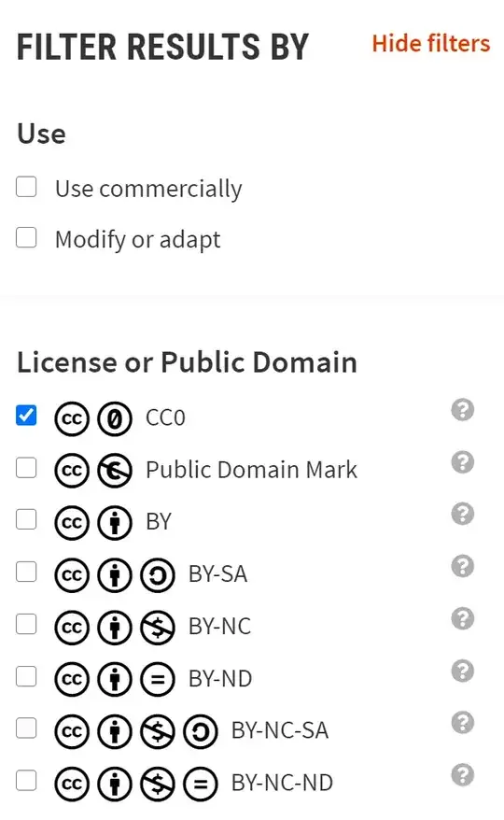Click question mark icon beside BY license

(462, 514)
